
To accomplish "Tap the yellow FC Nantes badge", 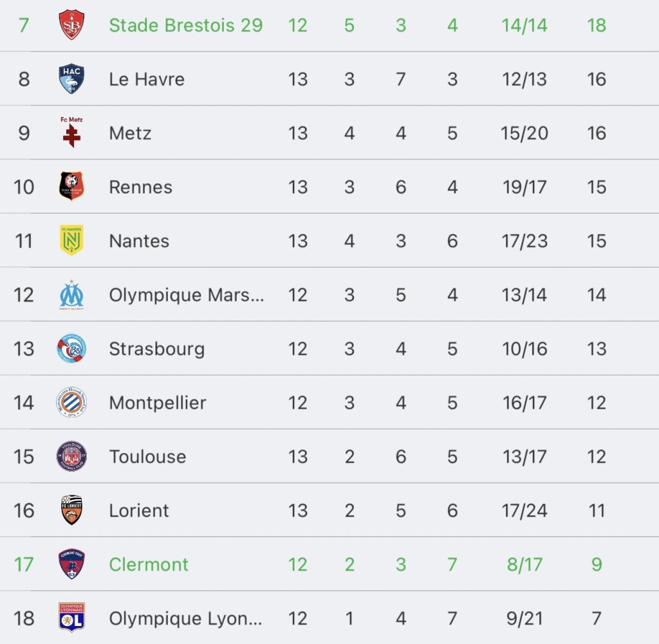I will tap(71, 240).
